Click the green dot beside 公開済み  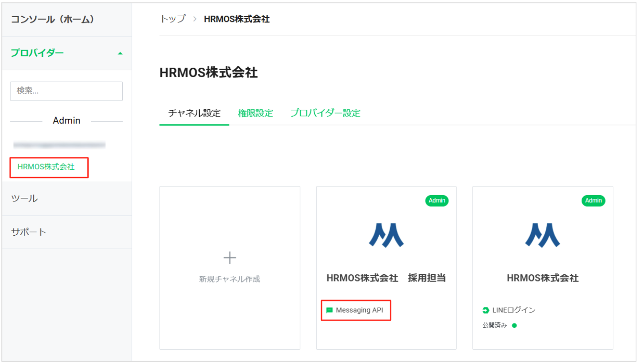point(514,326)
